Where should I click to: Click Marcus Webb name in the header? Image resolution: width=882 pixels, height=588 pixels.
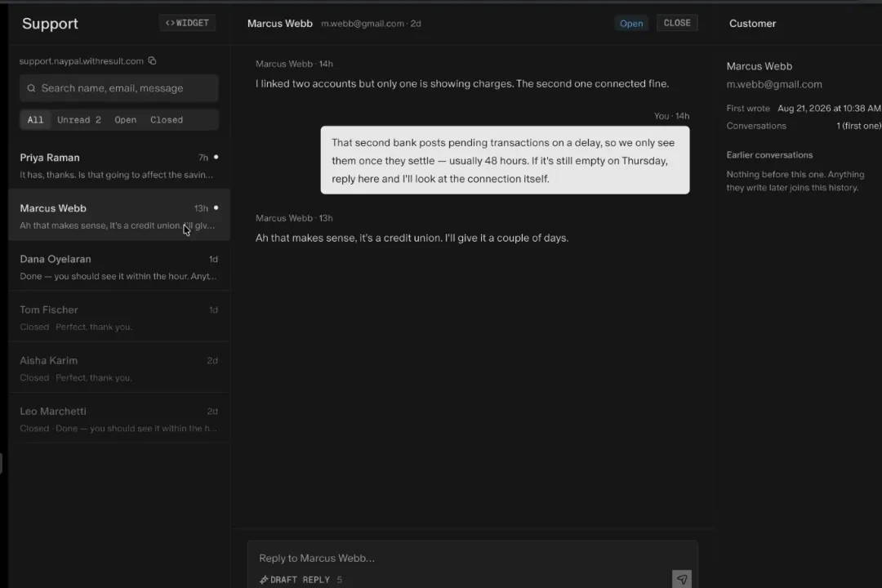coord(279,24)
